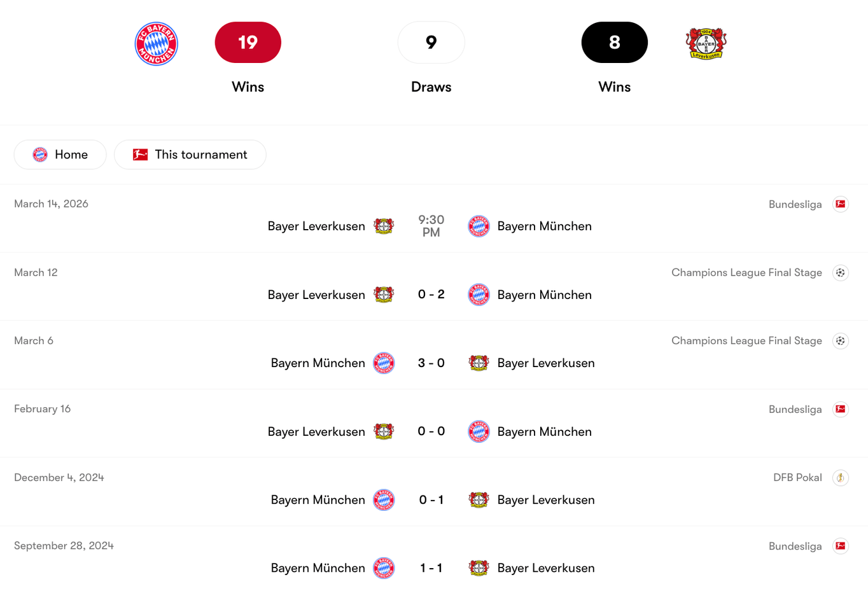
Task: Click the FC Bayern München crest at the top
Action: (156, 43)
